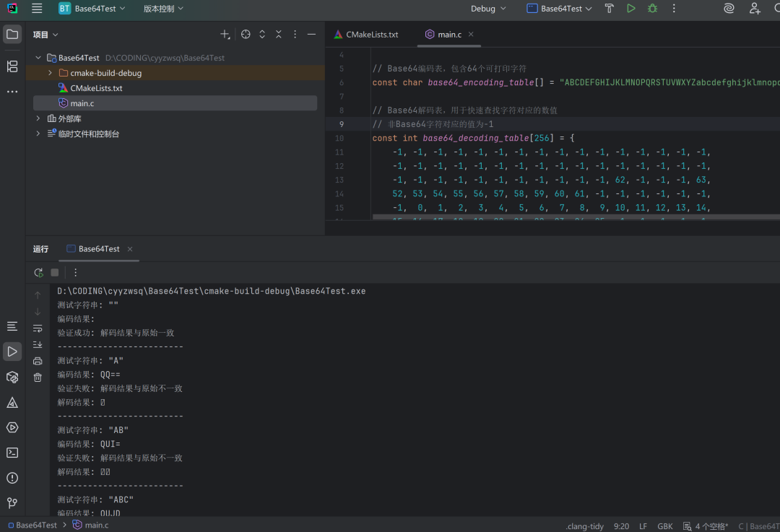The height and width of the screenshot is (532, 780).
Task: Toggle scroll to end in run console
Action: (38, 344)
